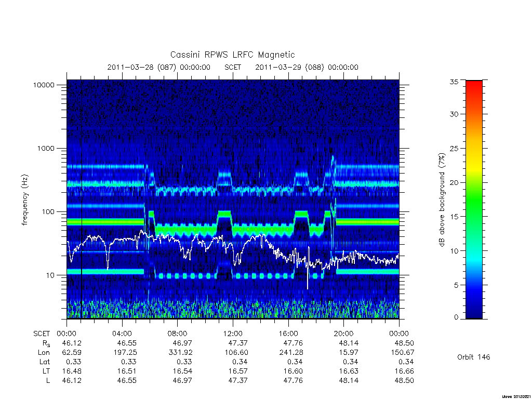Click the "Orbit 146" label

[474, 357]
